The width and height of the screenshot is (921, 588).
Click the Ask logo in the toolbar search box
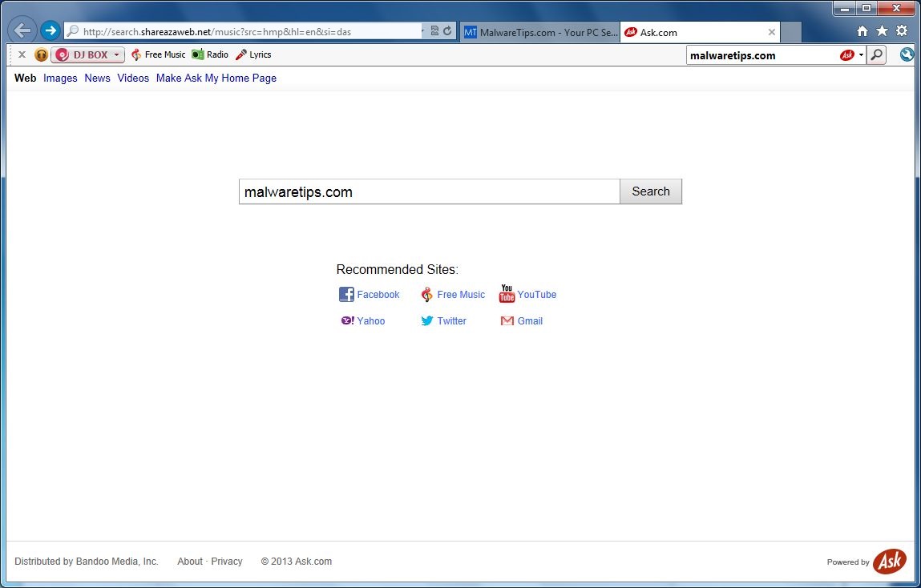coord(847,55)
